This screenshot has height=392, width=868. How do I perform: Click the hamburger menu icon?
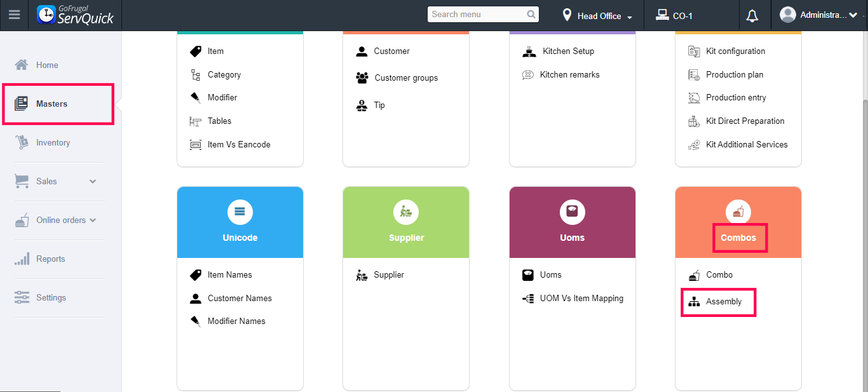(14, 15)
